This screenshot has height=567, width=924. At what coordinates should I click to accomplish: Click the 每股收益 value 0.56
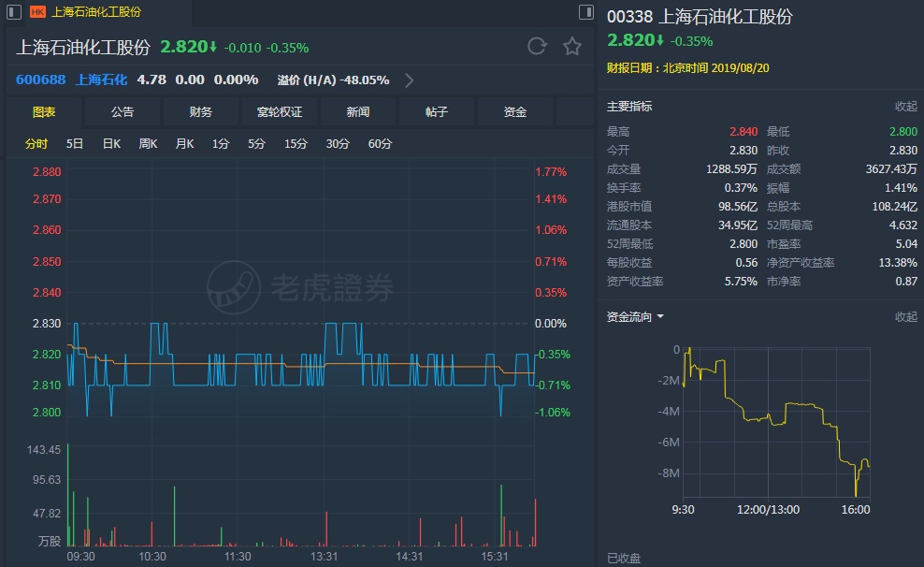tap(746, 263)
